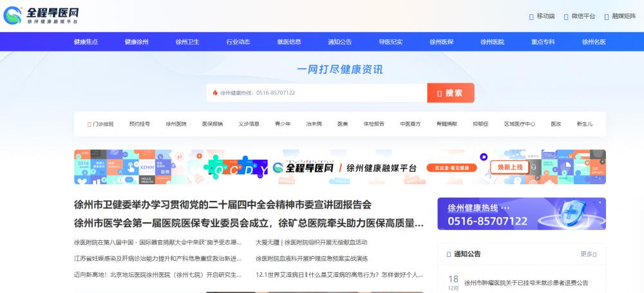This screenshot has width=644, height=293.
Task: Open the 健康焦点 navigation menu
Action: tap(86, 42)
